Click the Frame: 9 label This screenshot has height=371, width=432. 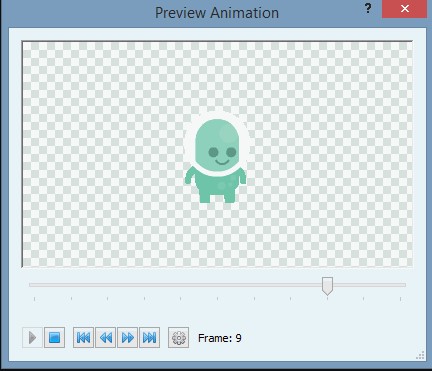point(220,338)
